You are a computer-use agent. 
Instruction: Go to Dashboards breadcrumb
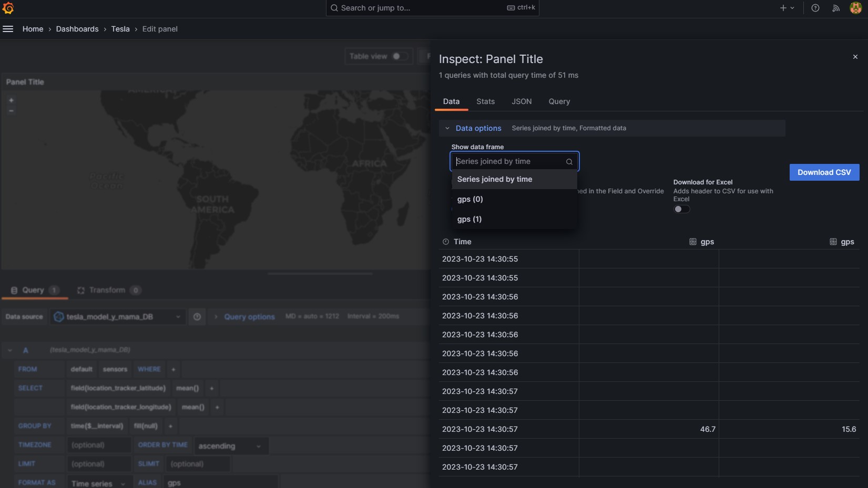pos(77,29)
